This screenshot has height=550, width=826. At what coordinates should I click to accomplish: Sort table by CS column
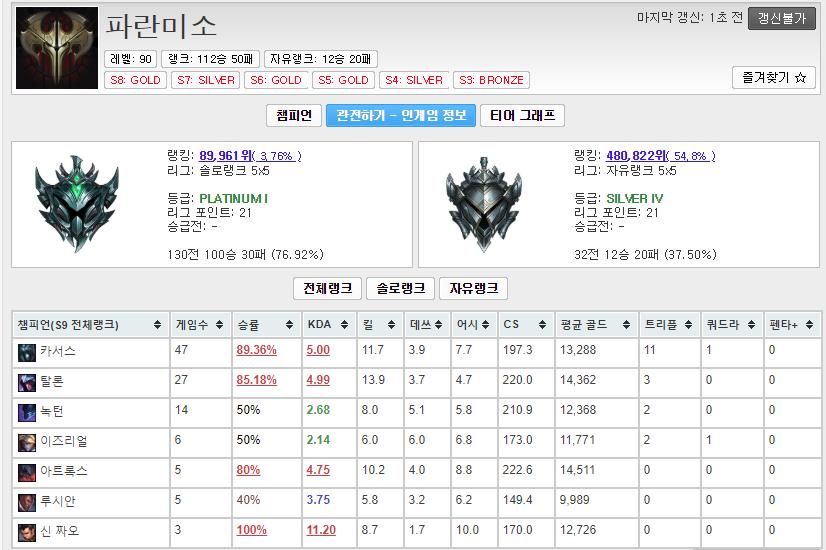click(525, 325)
